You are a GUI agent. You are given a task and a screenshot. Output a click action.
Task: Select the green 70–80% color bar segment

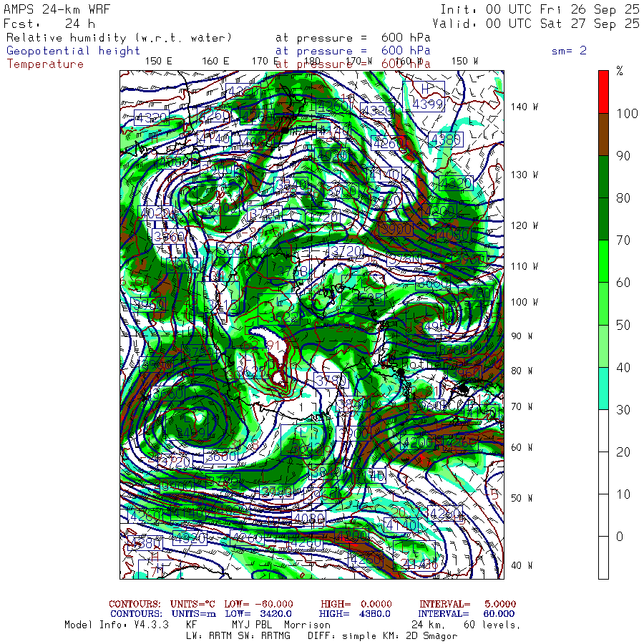click(x=603, y=219)
